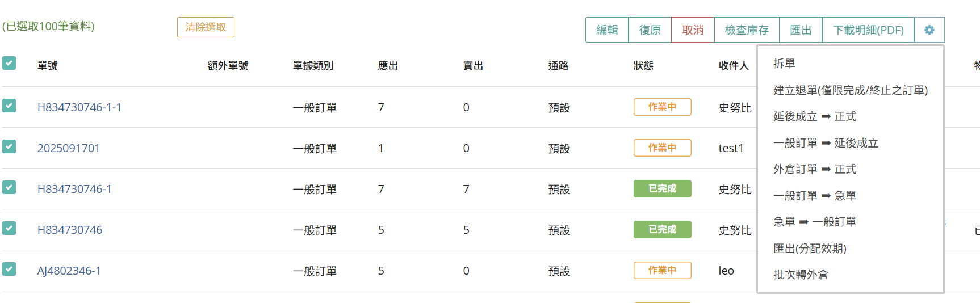Viewport: 980px width, 303px height.
Task: Click the 編輯 button
Action: [x=607, y=30]
